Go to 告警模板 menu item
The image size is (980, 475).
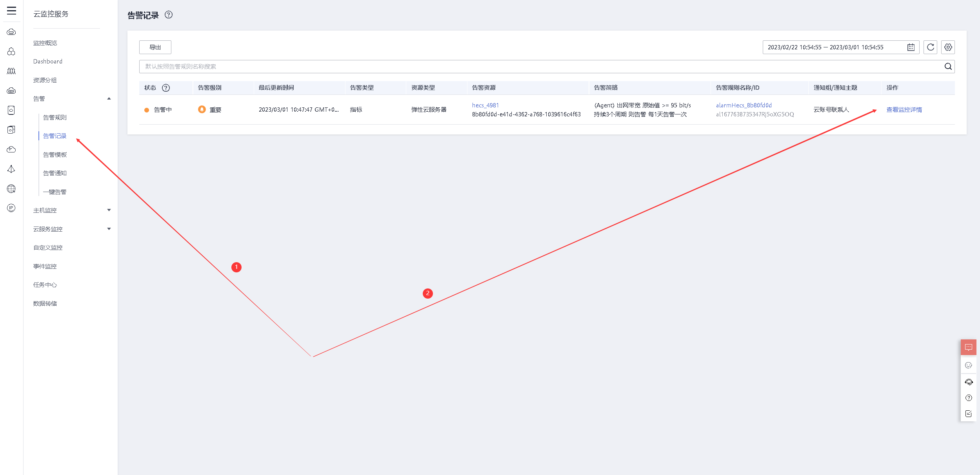click(x=55, y=155)
